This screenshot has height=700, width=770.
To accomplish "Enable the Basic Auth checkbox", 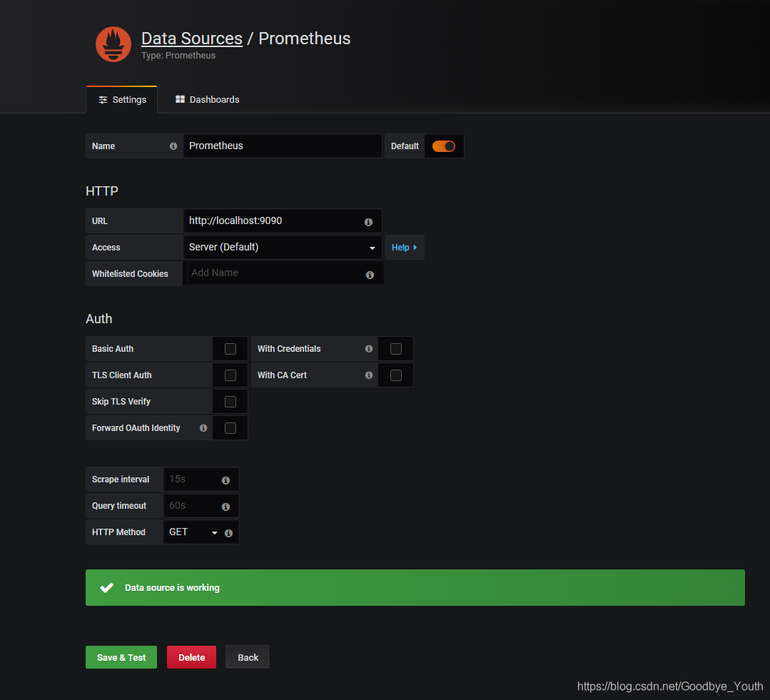I will pos(231,348).
